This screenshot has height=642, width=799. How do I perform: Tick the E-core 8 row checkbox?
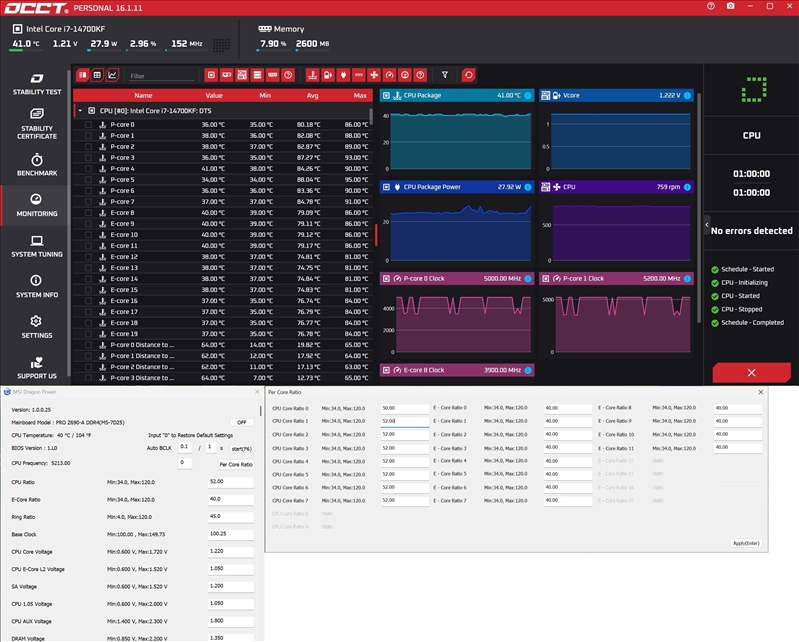(89, 212)
